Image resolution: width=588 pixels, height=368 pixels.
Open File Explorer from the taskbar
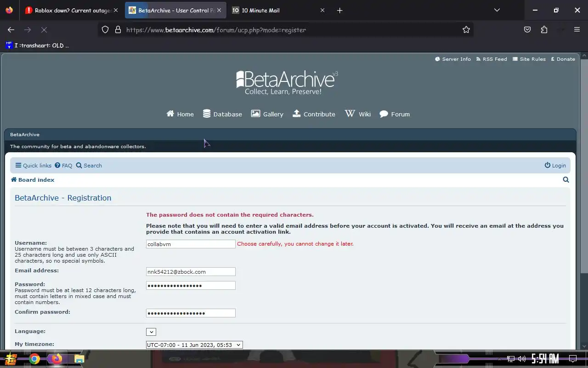point(79,359)
